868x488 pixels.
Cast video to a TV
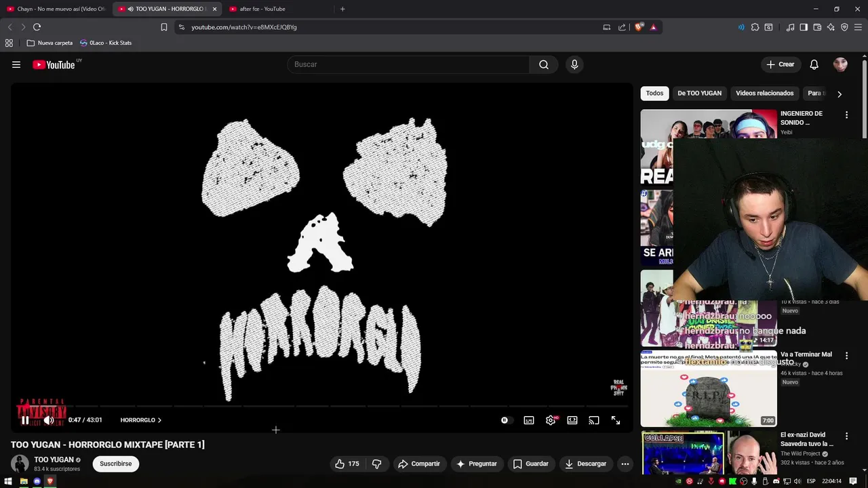coord(594,420)
